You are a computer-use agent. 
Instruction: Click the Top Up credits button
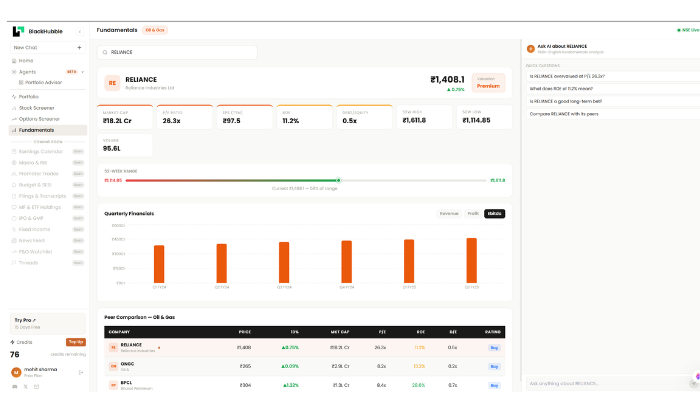[x=76, y=342]
